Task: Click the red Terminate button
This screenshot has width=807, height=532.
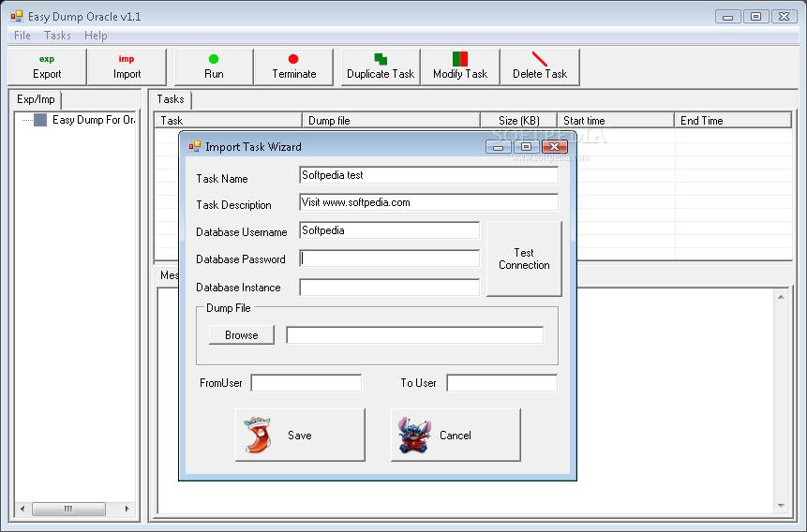Action: pos(294,66)
